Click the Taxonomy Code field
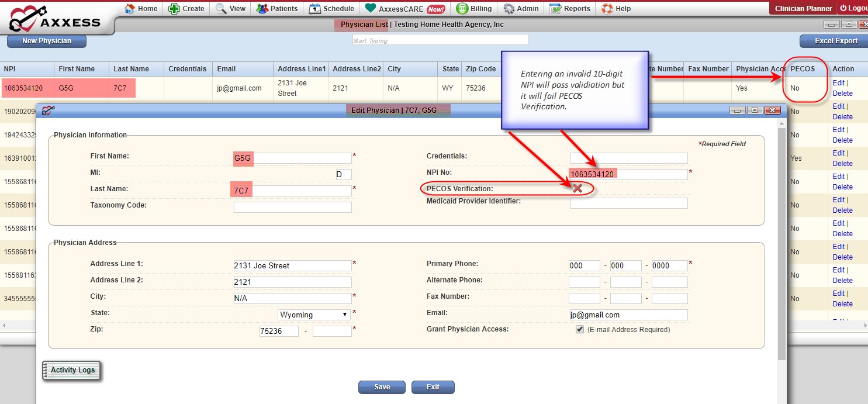Screen dimensions: 868x404 (x=292, y=207)
